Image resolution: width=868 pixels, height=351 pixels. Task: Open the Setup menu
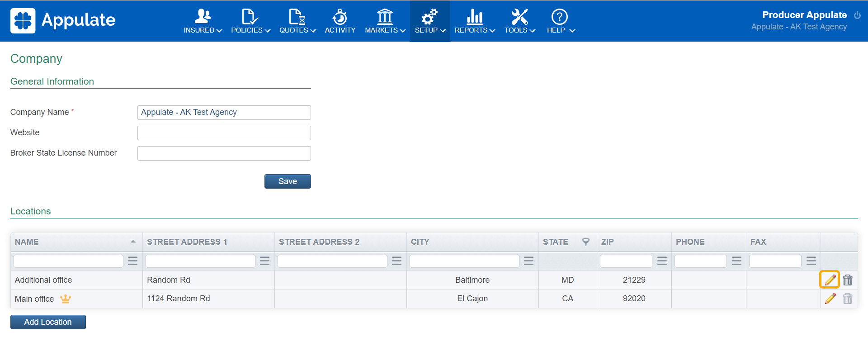430,21
